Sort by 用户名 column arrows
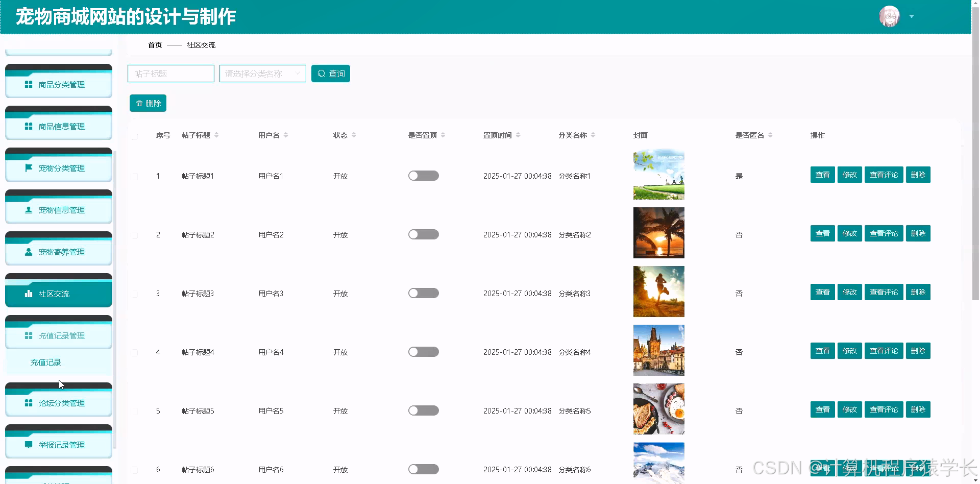980x484 pixels. 286,135
